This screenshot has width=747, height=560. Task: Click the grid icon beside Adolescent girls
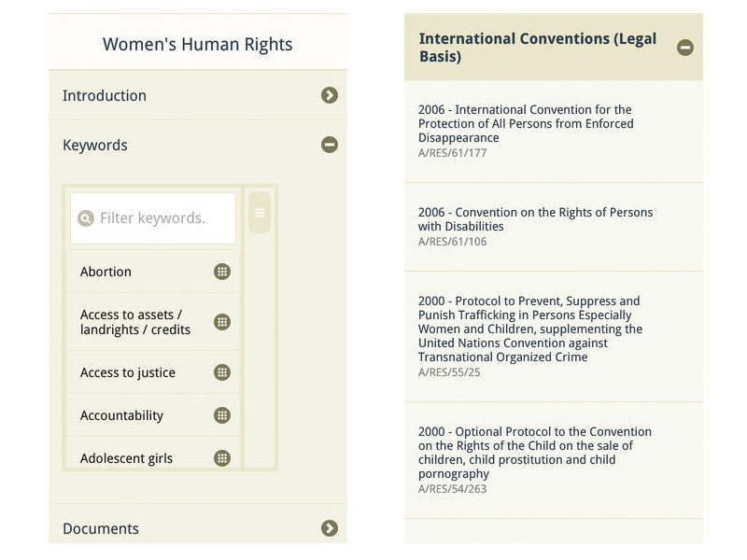pyautogui.click(x=222, y=458)
